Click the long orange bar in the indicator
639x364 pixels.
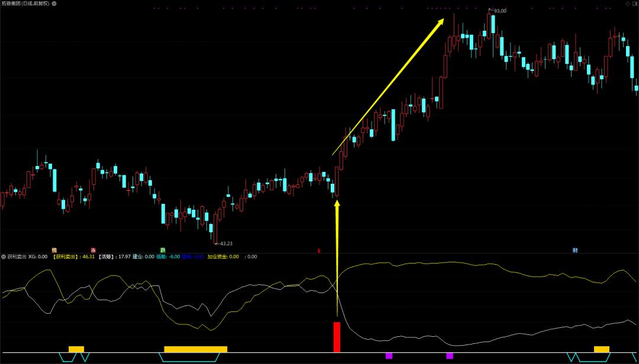196,349
